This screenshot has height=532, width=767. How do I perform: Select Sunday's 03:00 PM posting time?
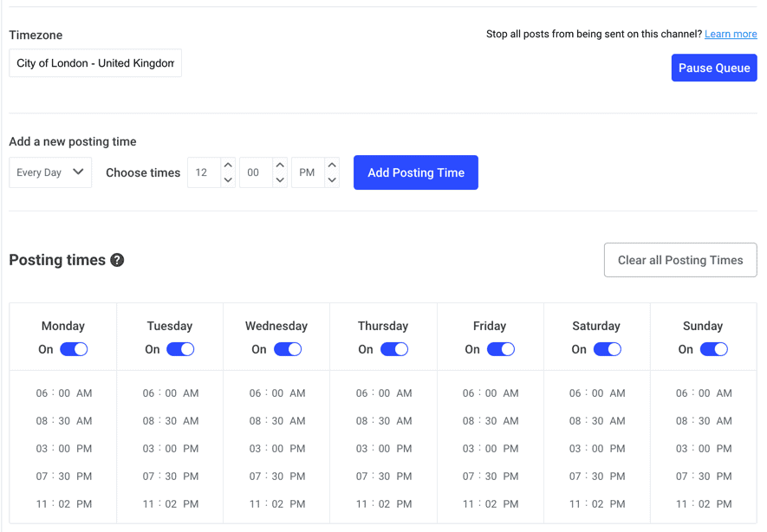pos(704,449)
